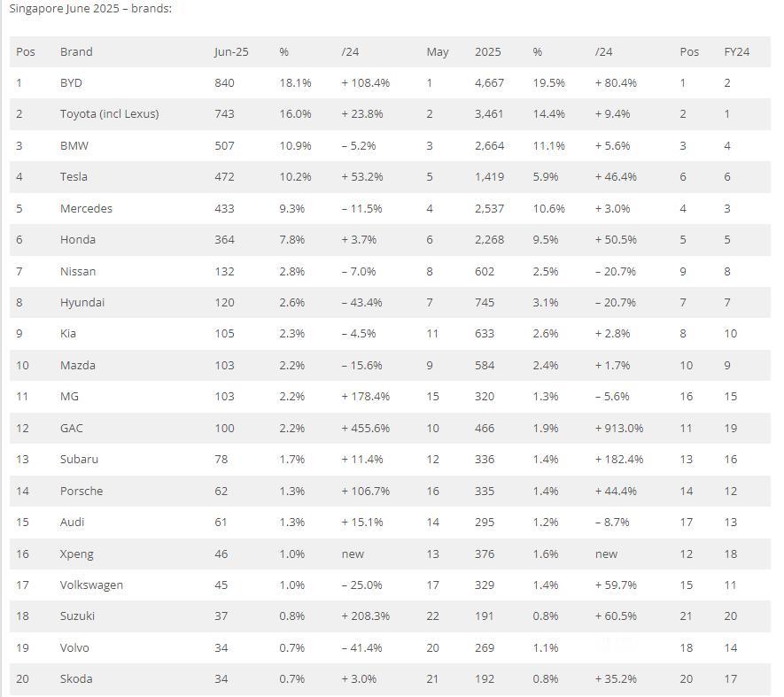Click the 2025 column header

[487, 51]
